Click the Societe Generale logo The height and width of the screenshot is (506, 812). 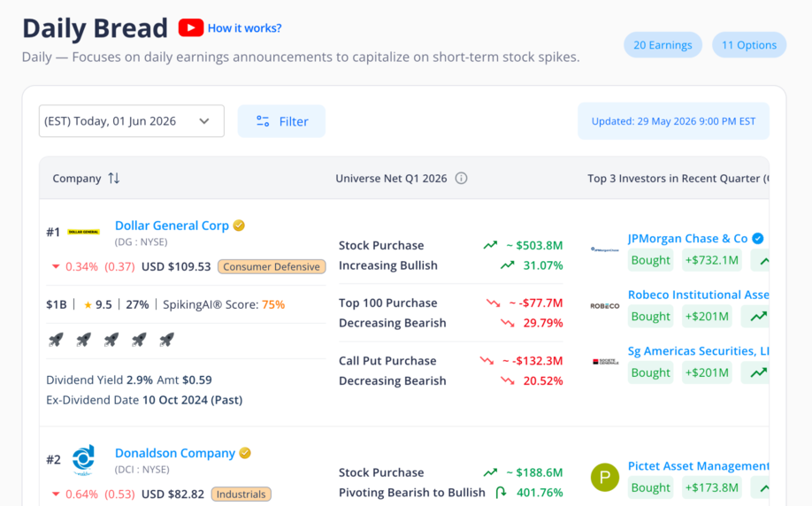605,362
